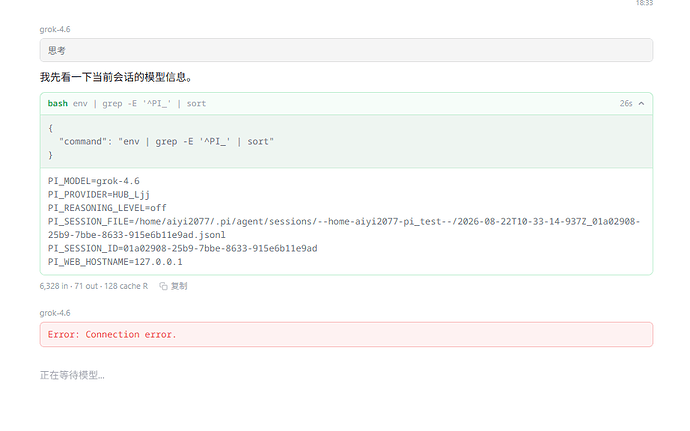690x431 pixels.
Task: Click the red Connection error message box
Action: tap(346, 335)
